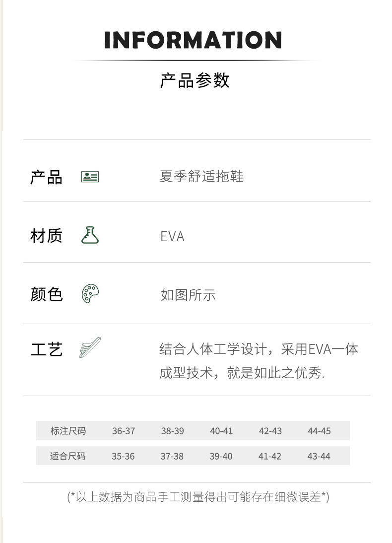This screenshot has width=392, height=543.
Task: Click the measurement disclaimer note
Action: 198,497
